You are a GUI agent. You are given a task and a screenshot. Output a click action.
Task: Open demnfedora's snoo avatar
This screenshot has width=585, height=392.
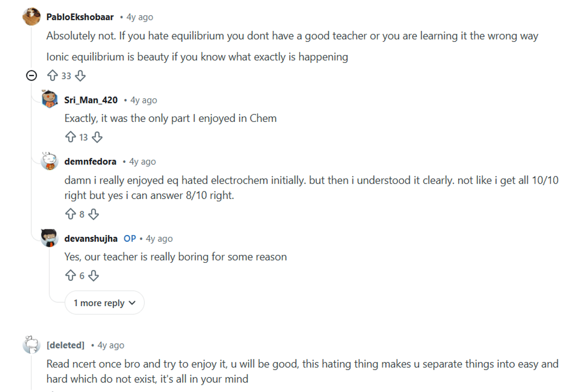point(50,161)
